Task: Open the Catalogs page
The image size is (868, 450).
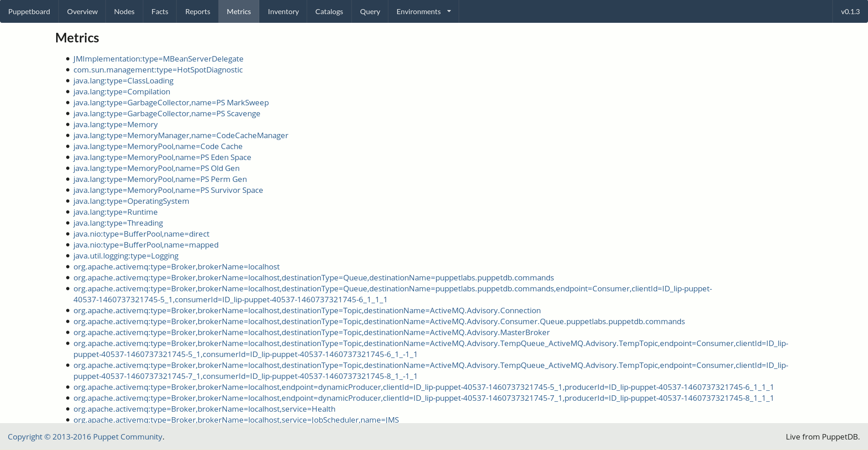Action: 329,11
